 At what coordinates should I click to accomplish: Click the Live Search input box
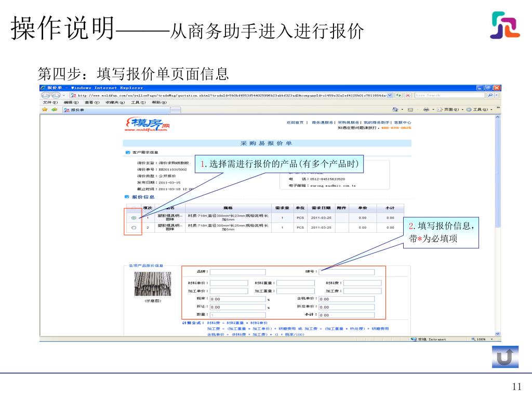click(x=449, y=96)
